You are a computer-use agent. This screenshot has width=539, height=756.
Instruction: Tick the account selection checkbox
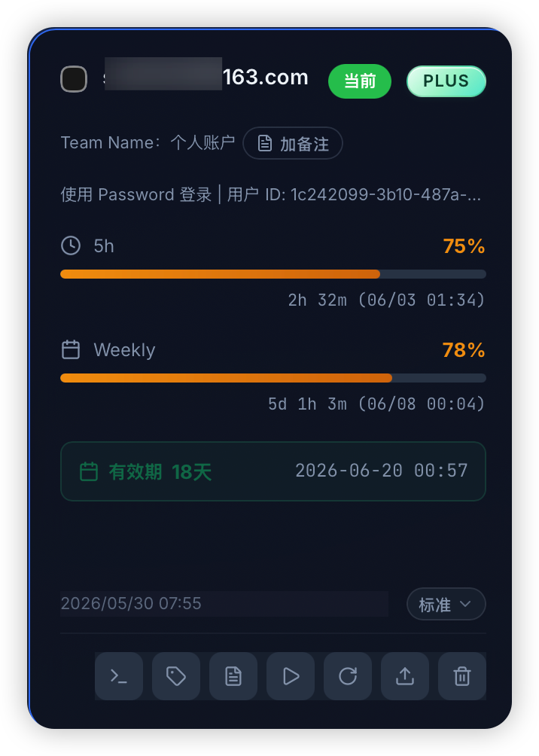pos(74,78)
